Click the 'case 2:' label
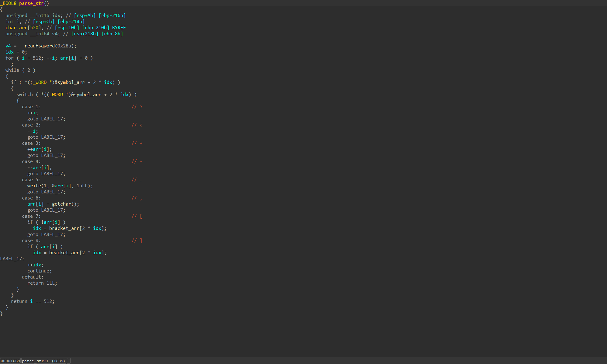 point(31,125)
